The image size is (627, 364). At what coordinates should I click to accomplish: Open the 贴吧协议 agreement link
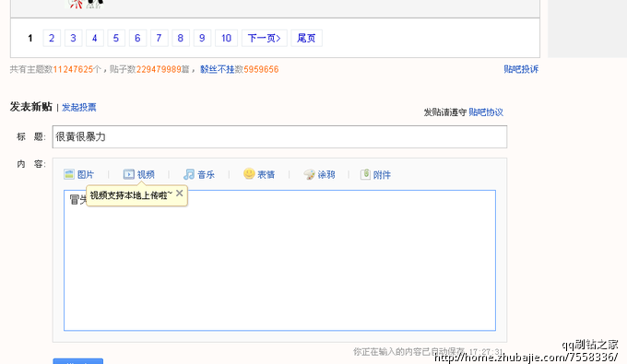pyautogui.click(x=486, y=112)
